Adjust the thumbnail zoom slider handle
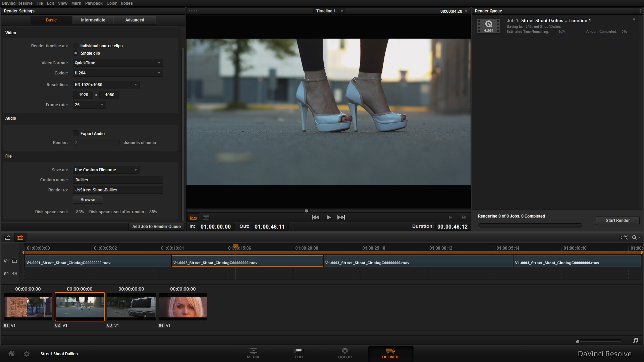Image resolution: width=644 pixels, height=362 pixels. pyautogui.click(x=578, y=341)
